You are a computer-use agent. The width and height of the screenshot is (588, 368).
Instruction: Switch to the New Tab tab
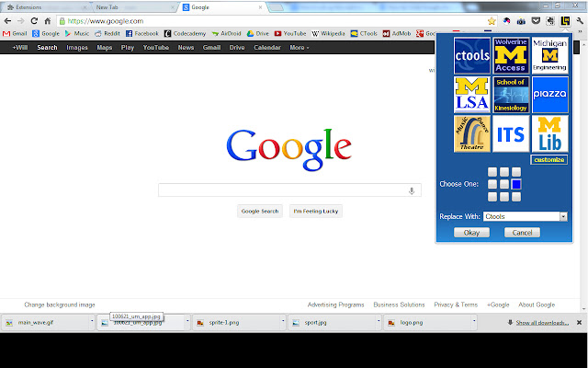tap(135, 7)
